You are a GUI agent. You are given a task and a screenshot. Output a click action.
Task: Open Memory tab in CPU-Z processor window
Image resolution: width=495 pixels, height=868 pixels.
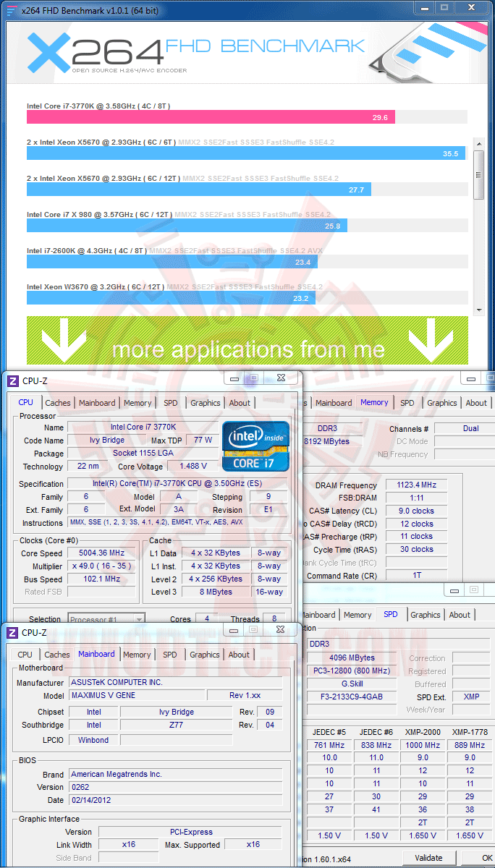(137, 403)
